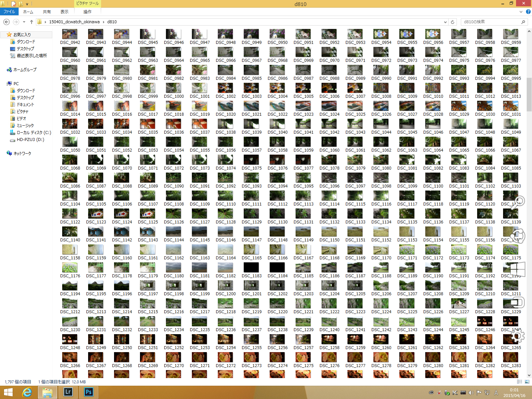Select 最近表示した場所 in the sidebar
The width and height of the screenshot is (532, 399).
(x=32, y=56)
